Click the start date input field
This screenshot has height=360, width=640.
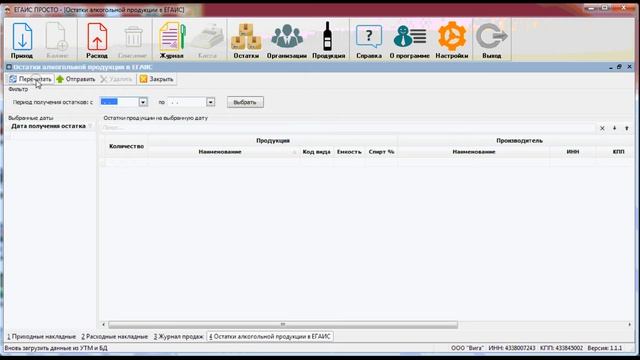coord(119,102)
